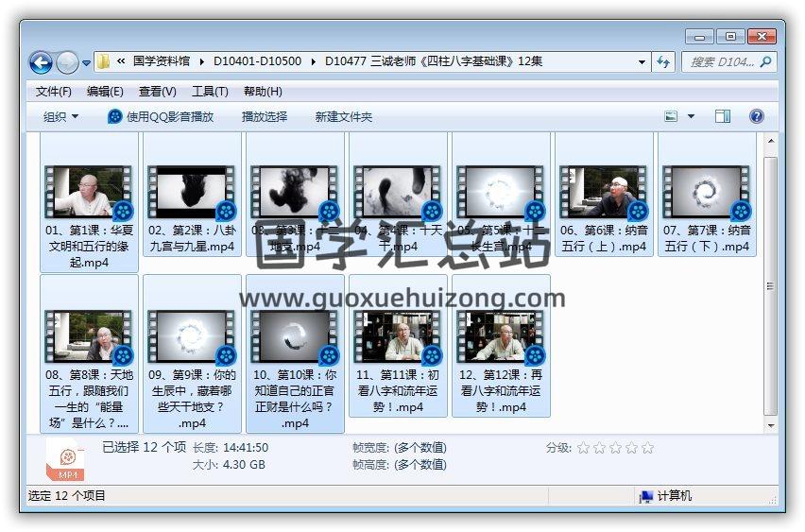Click the first rating star
The width and height of the screenshot is (805, 532).
(x=583, y=448)
